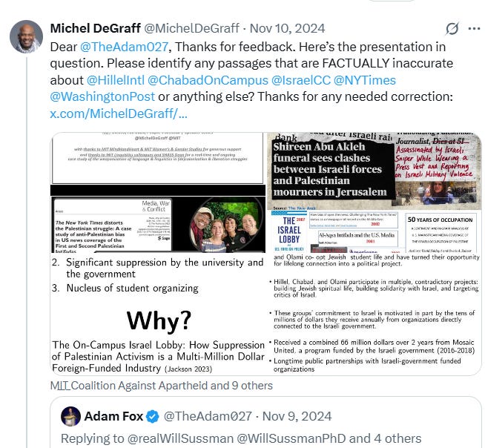Viewport: 485px width, 448px height.
Task: Follow the x.com/MichelDeGraff/... link
Action: pos(119,113)
